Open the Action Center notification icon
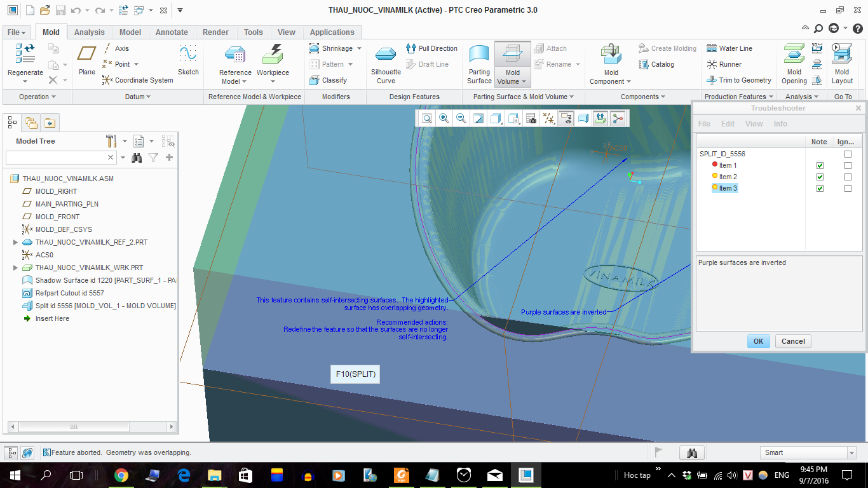 [846, 475]
